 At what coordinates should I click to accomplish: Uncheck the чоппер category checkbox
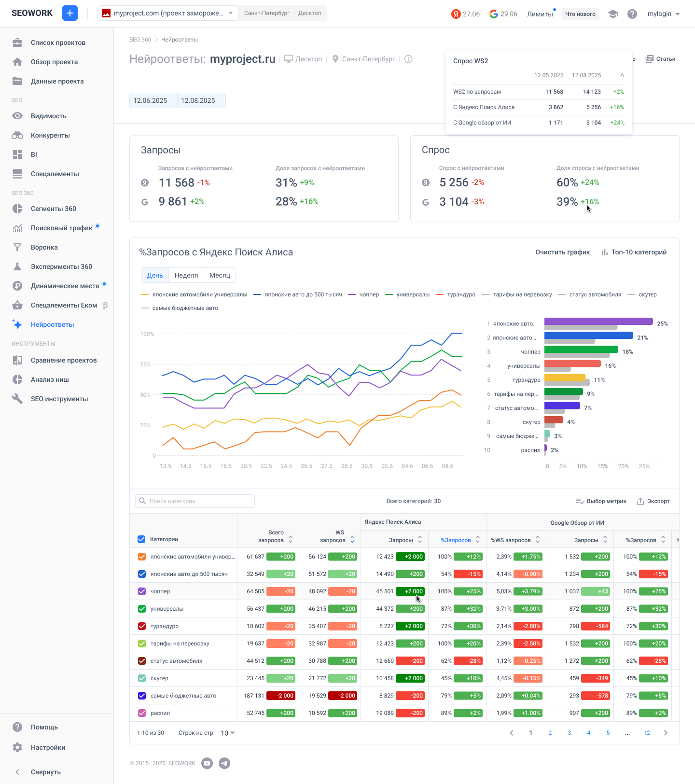tap(142, 591)
